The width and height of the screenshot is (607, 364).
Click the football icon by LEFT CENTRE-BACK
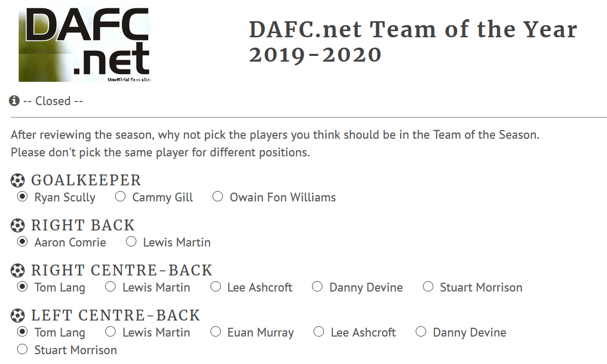pyautogui.click(x=18, y=316)
